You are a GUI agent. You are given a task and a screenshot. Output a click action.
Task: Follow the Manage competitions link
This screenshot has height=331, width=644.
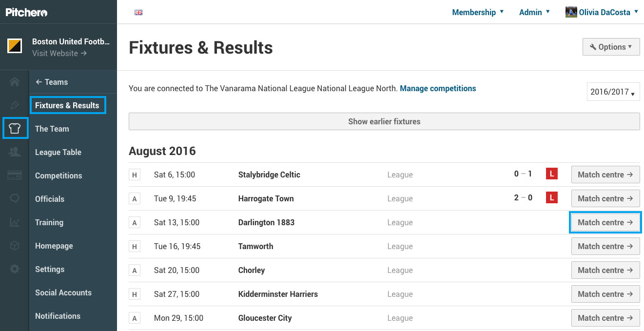click(x=438, y=88)
